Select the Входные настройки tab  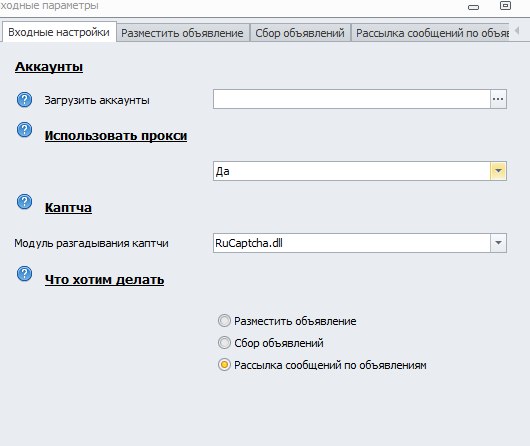click(59, 32)
